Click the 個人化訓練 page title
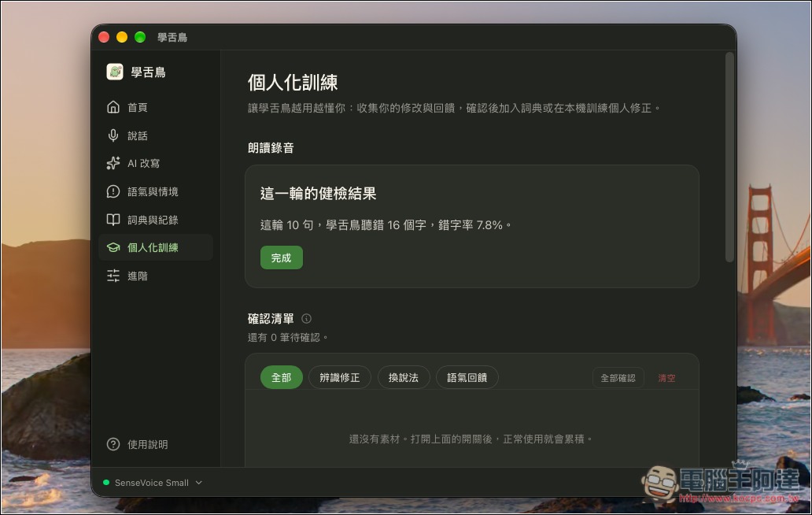This screenshot has height=515, width=812. pos(293,82)
